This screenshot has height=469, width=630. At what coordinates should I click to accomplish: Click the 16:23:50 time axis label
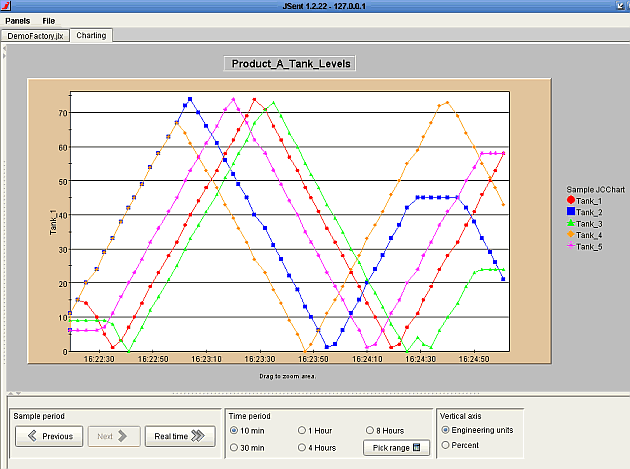pyautogui.click(x=313, y=359)
